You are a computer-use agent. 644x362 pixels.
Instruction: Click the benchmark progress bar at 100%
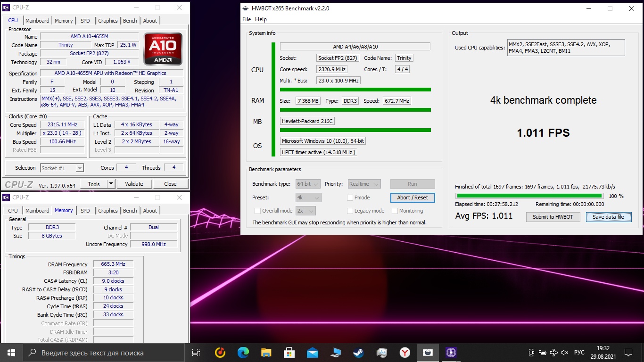pos(529,196)
